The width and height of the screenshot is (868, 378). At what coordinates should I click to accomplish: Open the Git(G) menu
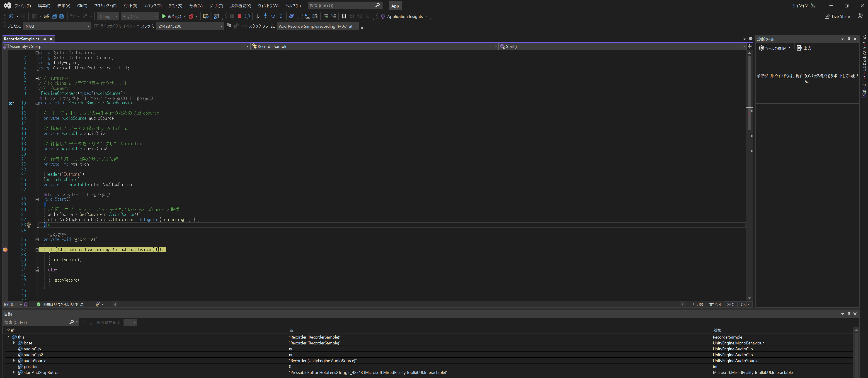pos(82,6)
